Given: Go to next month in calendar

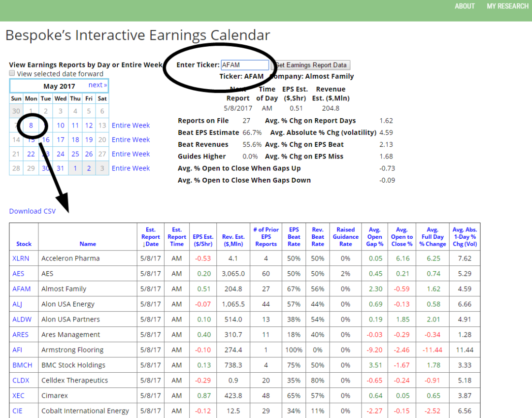Looking at the screenshot, I should pyautogui.click(x=98, y=85).
